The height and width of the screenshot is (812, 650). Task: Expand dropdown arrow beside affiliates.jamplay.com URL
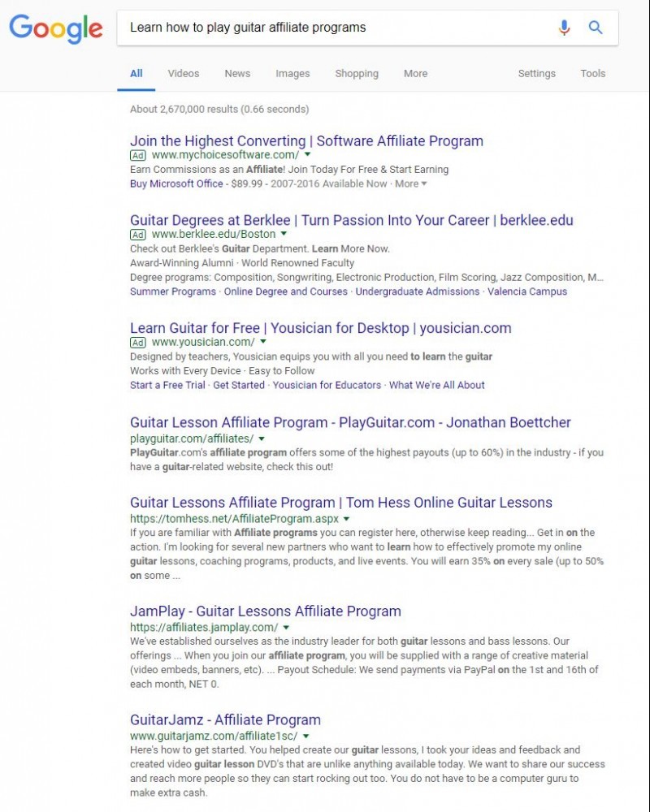(x=286, y=627)
